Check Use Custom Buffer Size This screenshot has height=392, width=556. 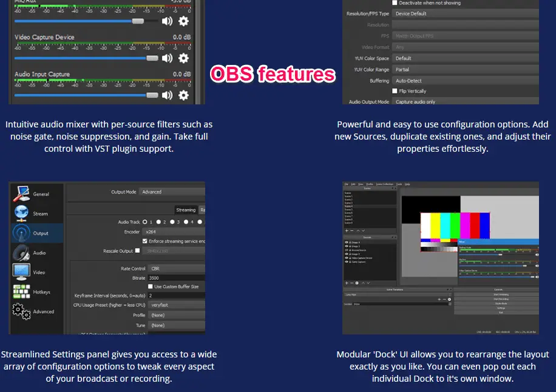click(151, 286)
